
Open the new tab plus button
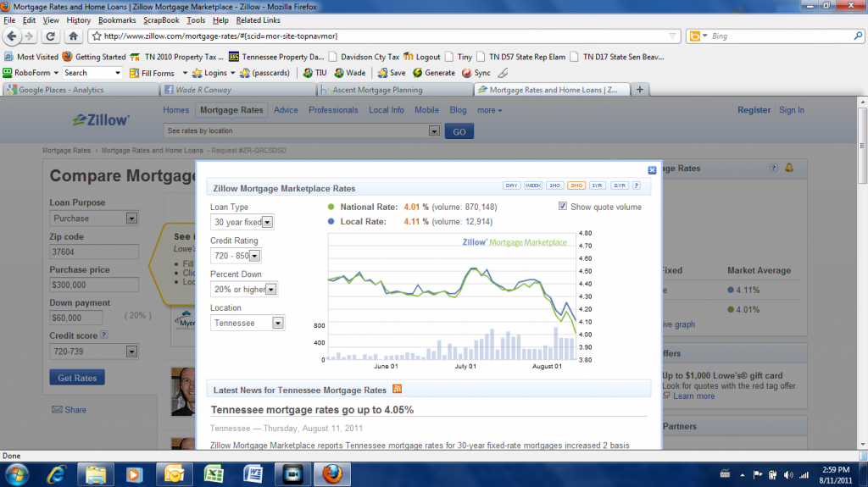pos(639,89)
